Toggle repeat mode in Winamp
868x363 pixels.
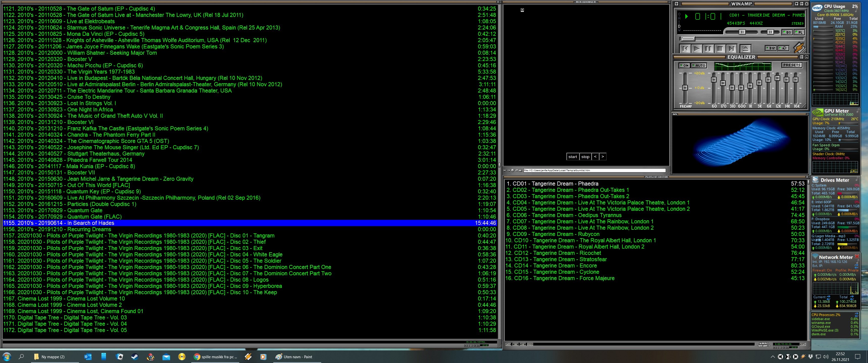(784, 48)
